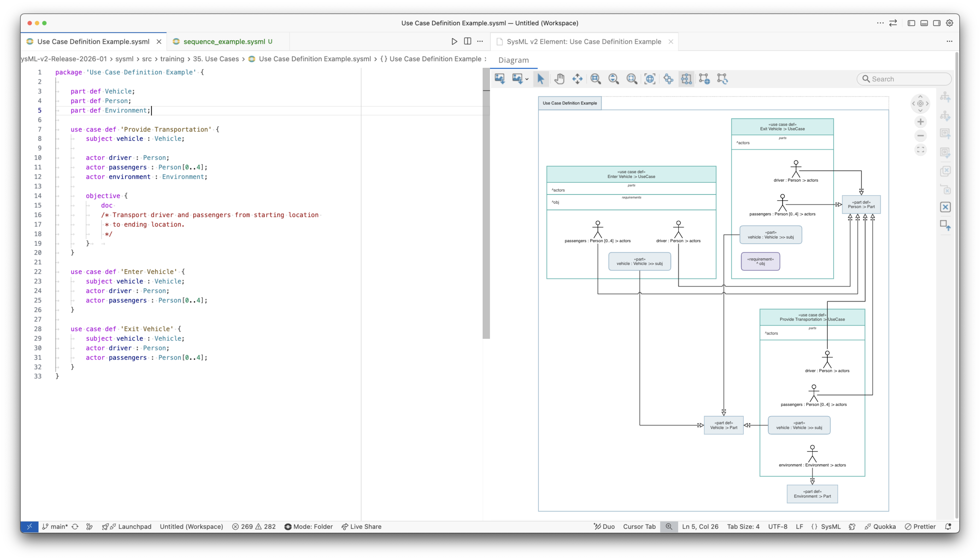Toggle the bottom panel visibility
The image size is (980, 560).
coord(924,23)
